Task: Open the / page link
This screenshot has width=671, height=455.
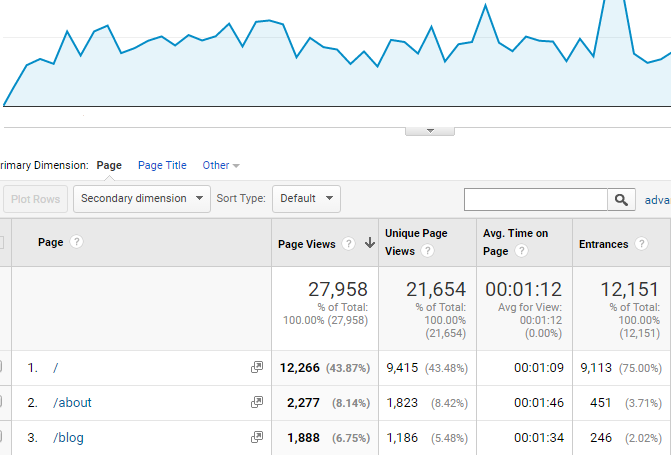Action: (55, 368)
